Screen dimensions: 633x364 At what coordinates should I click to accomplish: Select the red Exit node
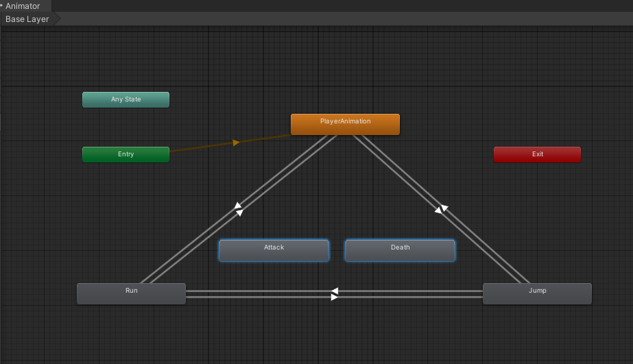(537, 154)
